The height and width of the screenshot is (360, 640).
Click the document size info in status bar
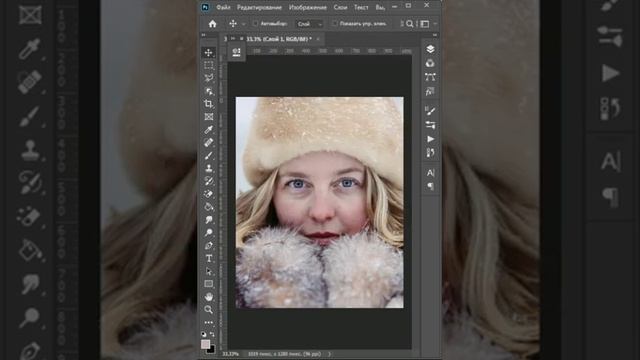coord(284,354)
